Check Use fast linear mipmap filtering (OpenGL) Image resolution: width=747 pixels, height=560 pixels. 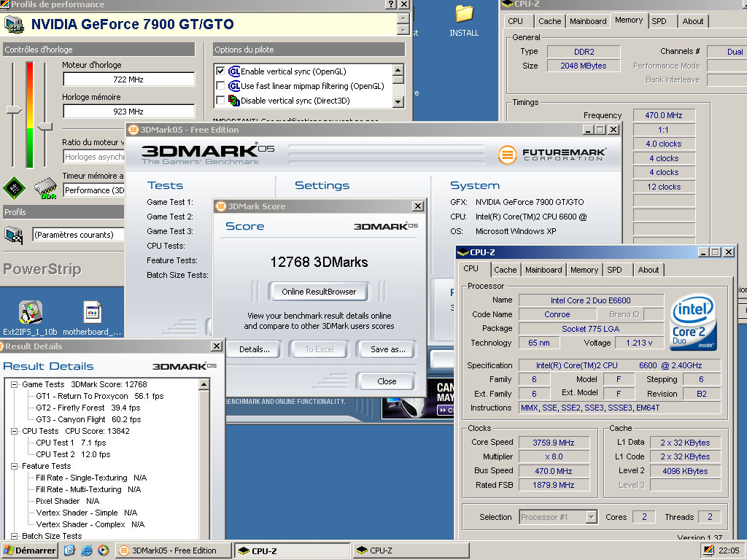tap(220, 86)
